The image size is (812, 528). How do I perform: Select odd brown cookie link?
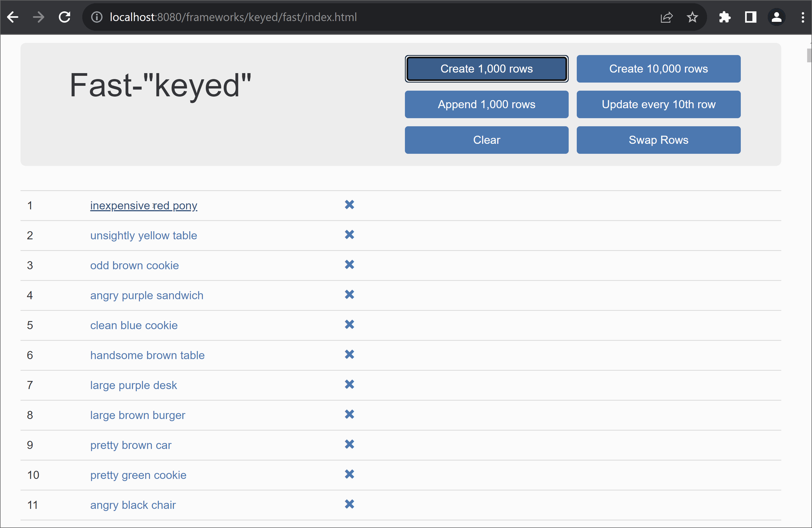pos(134,265)
